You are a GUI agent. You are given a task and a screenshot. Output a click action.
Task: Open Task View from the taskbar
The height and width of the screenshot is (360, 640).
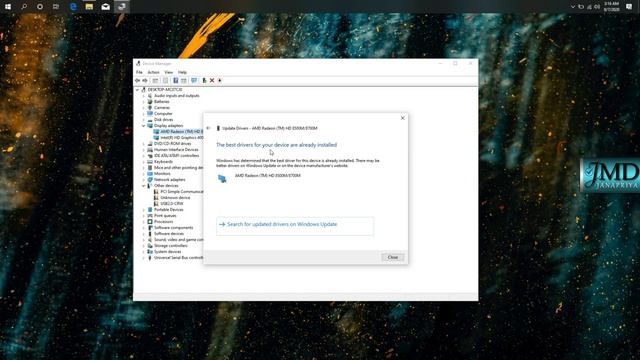(x=56, y=7)
